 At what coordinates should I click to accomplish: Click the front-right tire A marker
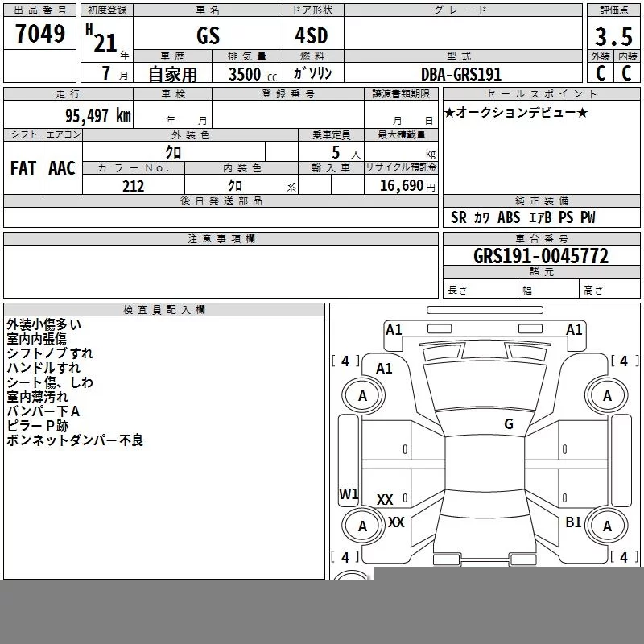pos(607,396)
